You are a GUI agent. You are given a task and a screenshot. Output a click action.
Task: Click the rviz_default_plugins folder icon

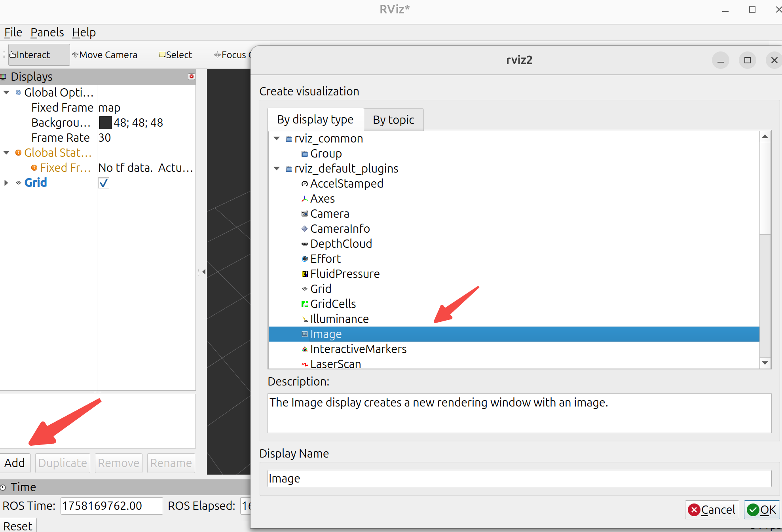coord(289,169)
